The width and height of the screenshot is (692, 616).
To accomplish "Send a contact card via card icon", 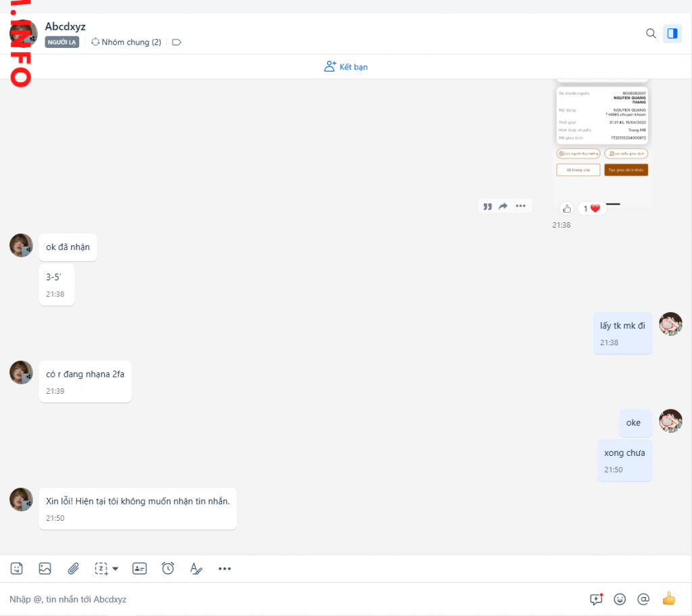I will point(139,569).
